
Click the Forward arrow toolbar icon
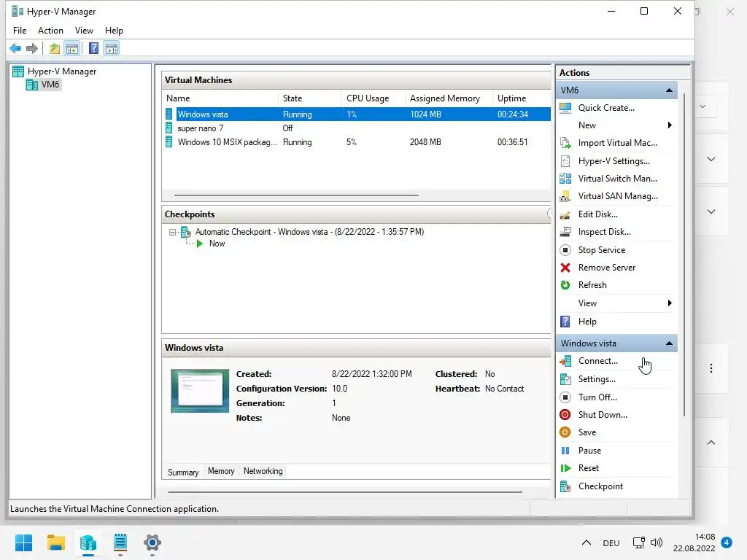click(32, 48)
